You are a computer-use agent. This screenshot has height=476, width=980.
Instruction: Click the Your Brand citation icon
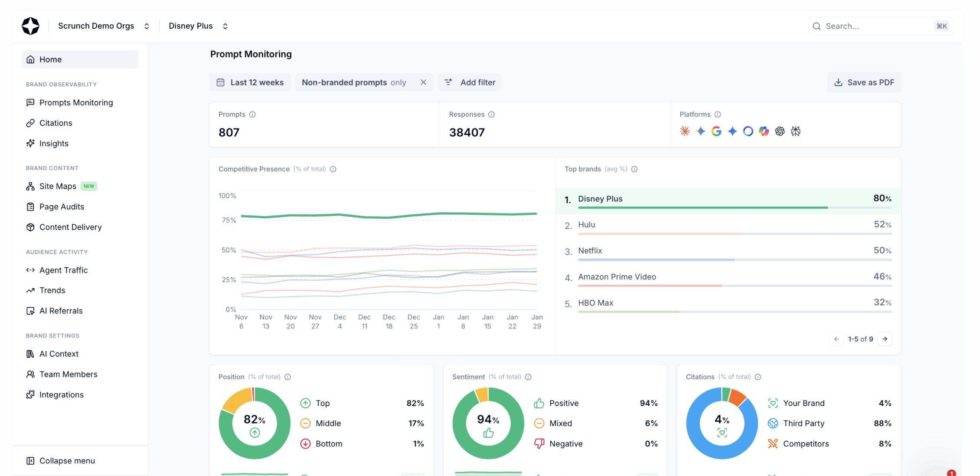(773, 403)
